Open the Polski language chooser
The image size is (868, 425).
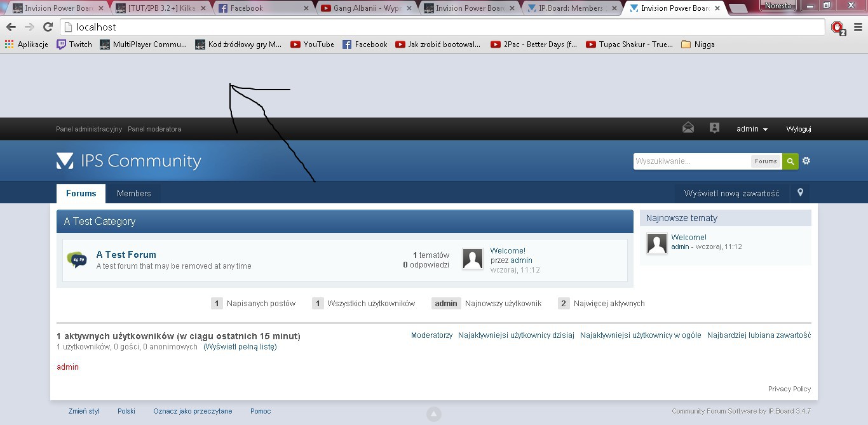pos(126,411)
